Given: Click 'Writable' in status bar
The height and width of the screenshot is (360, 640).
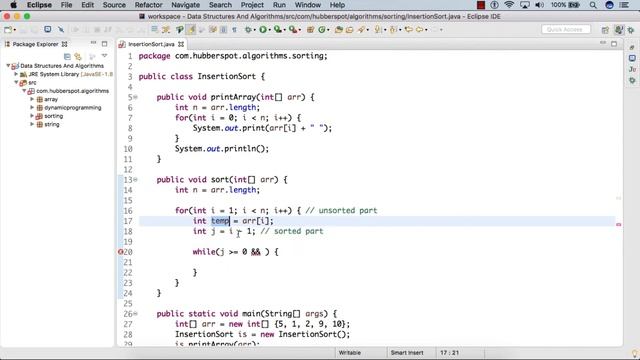Looking at the screenshot, I should point(350,353).
